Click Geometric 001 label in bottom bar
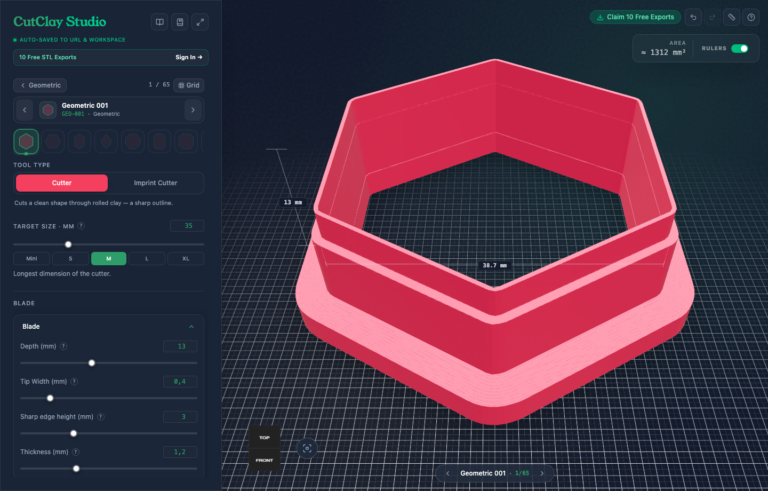Viewport: 768px width, 491px height. pos(482,473)
